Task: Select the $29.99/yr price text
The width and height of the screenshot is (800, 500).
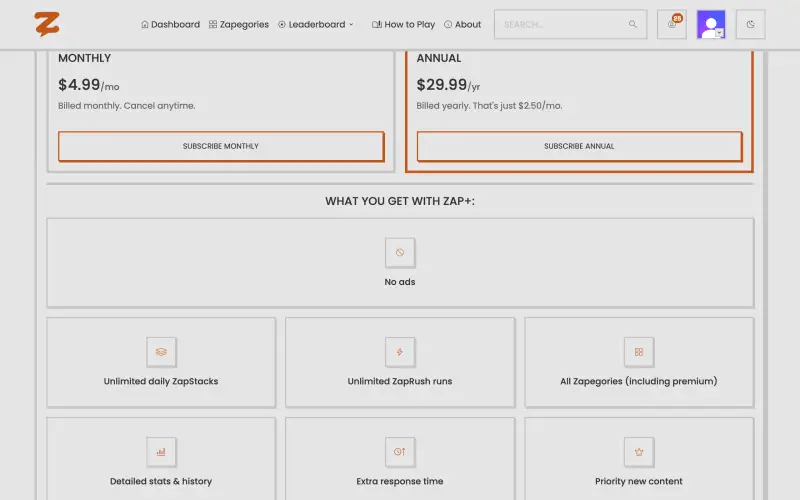Action: 448,85
